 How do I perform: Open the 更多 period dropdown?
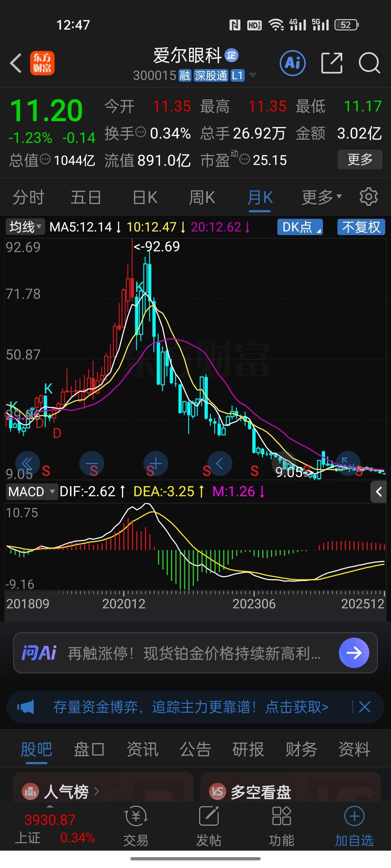pos(322,197)
